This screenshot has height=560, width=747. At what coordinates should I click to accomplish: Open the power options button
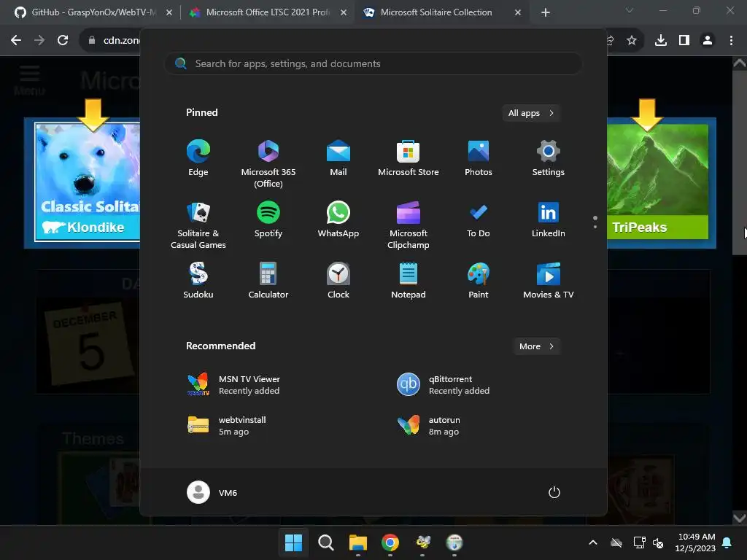coord(554,492)
